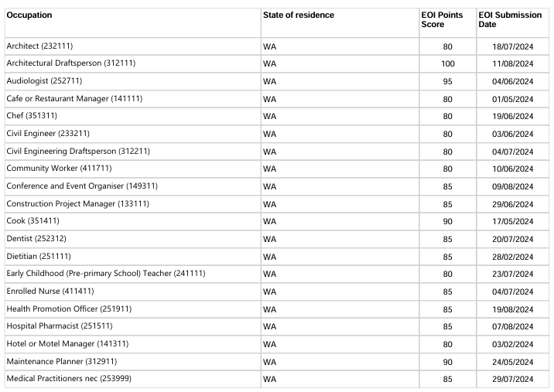
Task: Select the Cafe or Restaurant Manager cell
Action: coord(74,99)
